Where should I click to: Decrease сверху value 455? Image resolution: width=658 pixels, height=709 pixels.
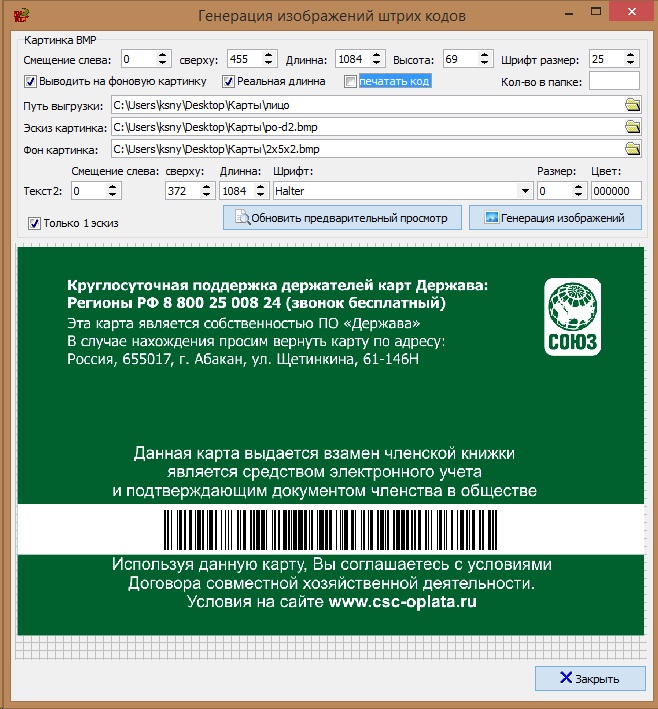[x=269, y=63]
